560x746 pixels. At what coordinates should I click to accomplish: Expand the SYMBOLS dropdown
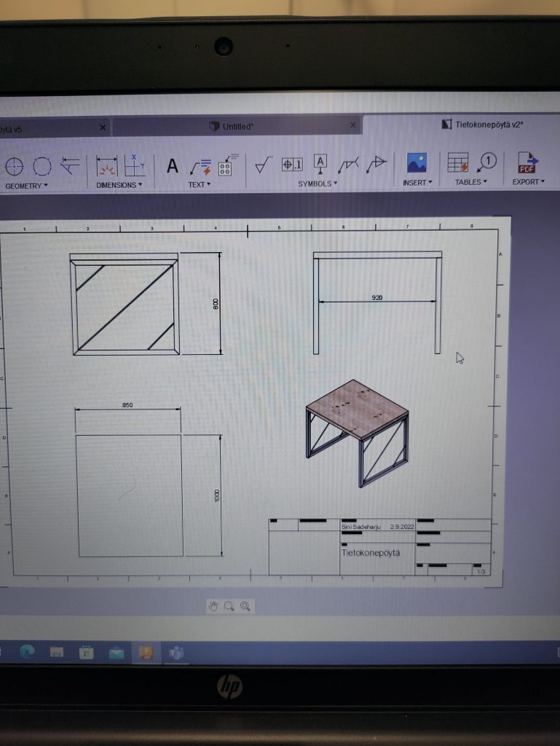(x=318, y=184)
